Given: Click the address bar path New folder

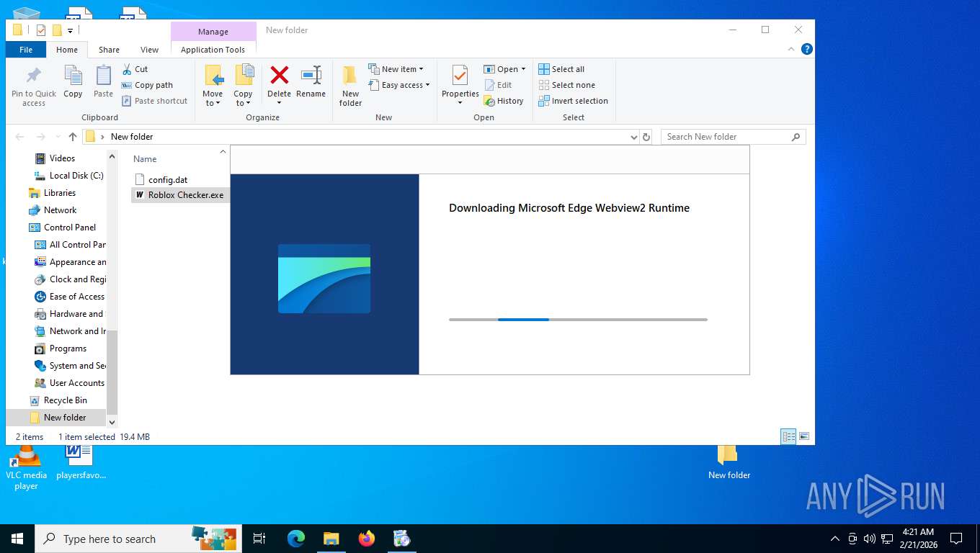Looking at the screenshot, I should pos(132,137).
